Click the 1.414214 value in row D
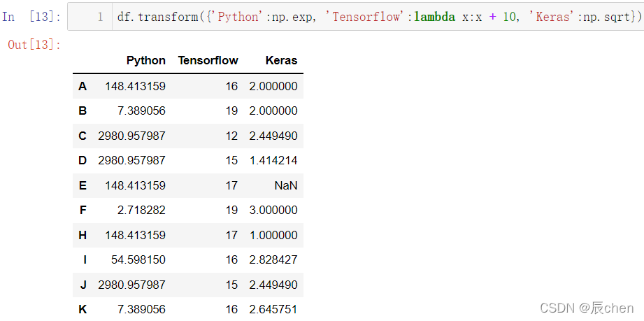644x321 pixels. click(x=273, y=160)
